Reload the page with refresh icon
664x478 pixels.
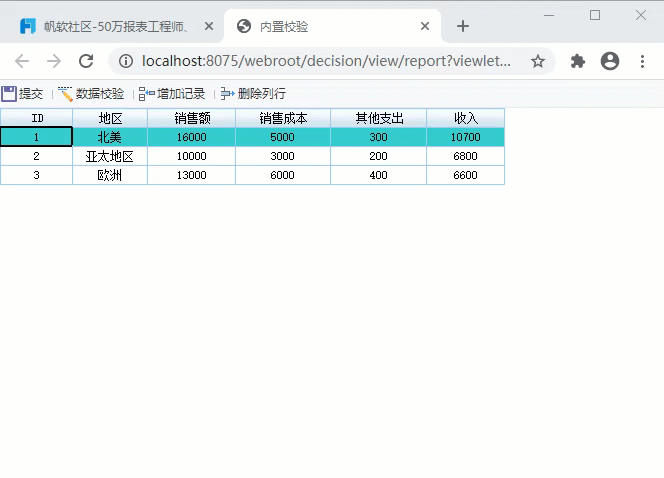86,61
